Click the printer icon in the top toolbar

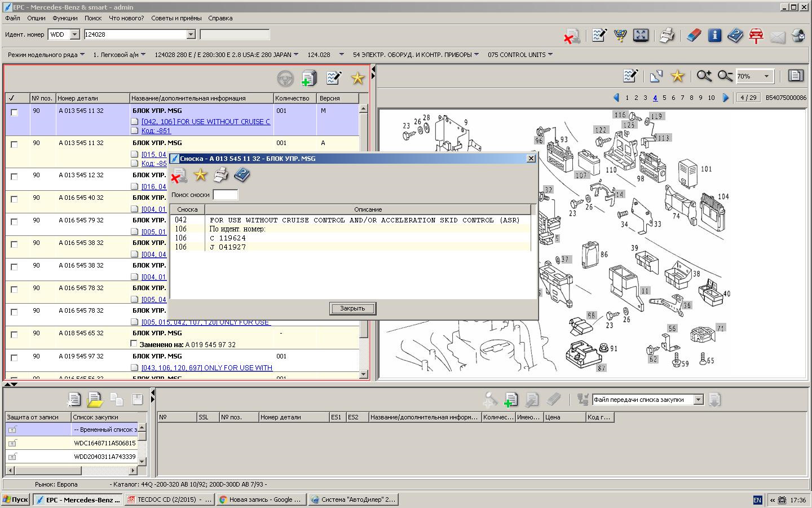667,36
